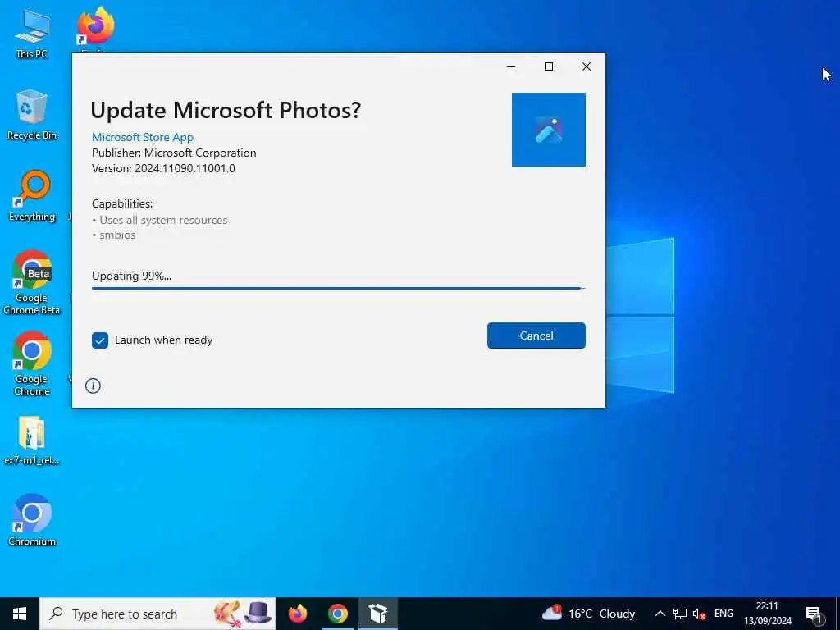The height and width of the screenshot is (630, 840).
Task: Click the Update Microsoft Photos? heading
Action: [x=226, y=111]
